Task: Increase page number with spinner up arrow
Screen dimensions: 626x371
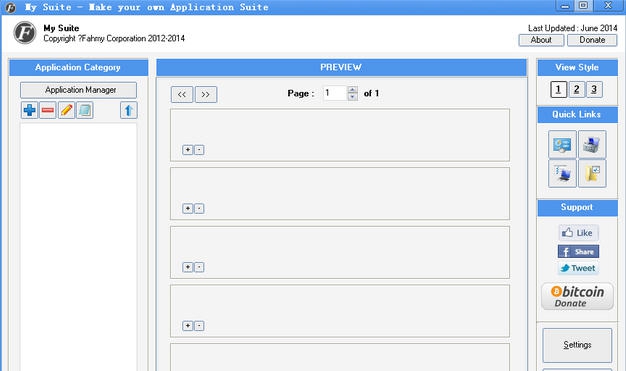Action: [x=352, y=90]
